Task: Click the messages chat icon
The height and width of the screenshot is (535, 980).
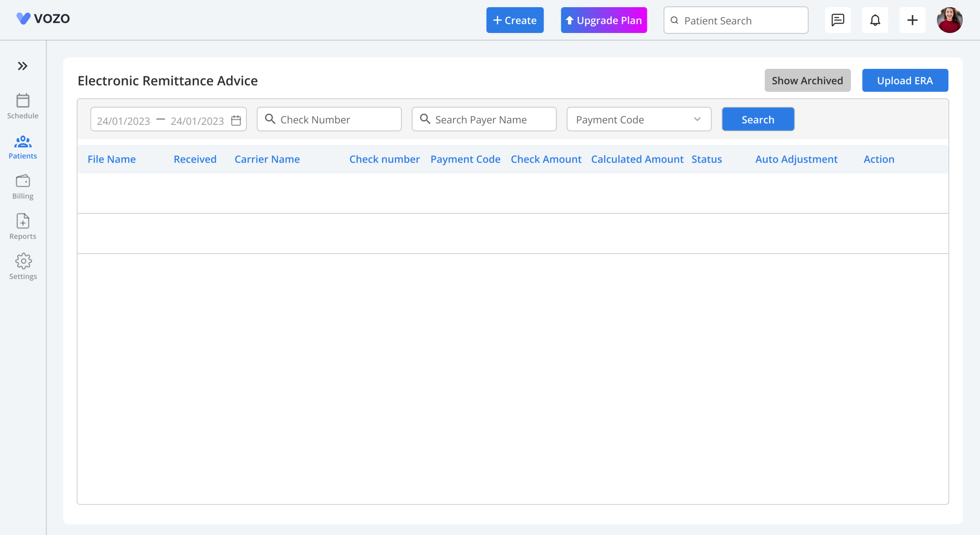Action: point(837,20)
